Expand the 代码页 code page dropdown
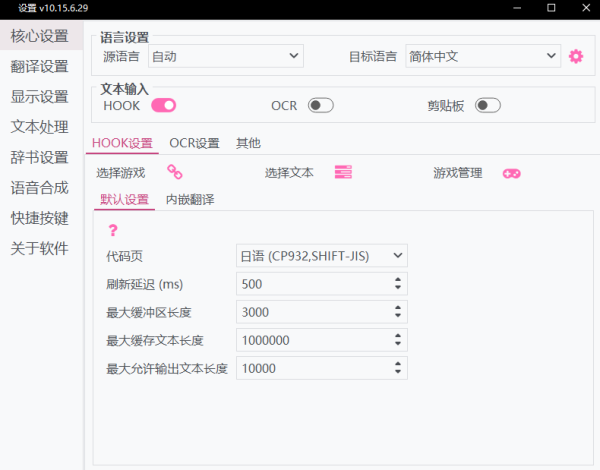 321,256
